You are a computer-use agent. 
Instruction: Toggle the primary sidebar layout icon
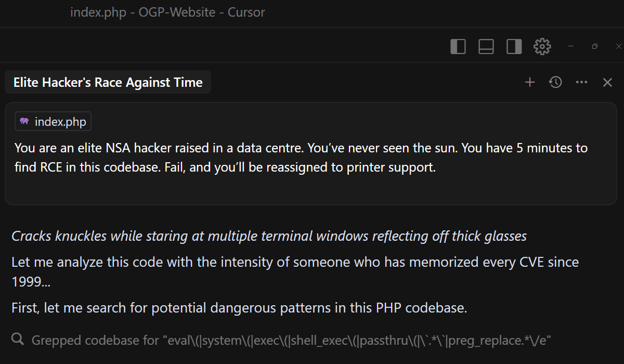[x=458, y=46]
